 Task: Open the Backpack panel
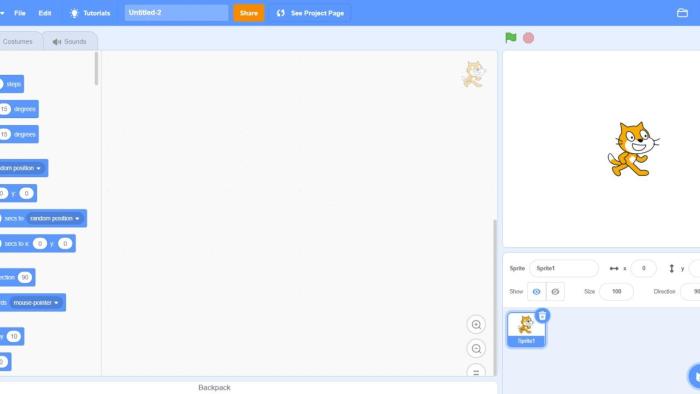(214, 388)
